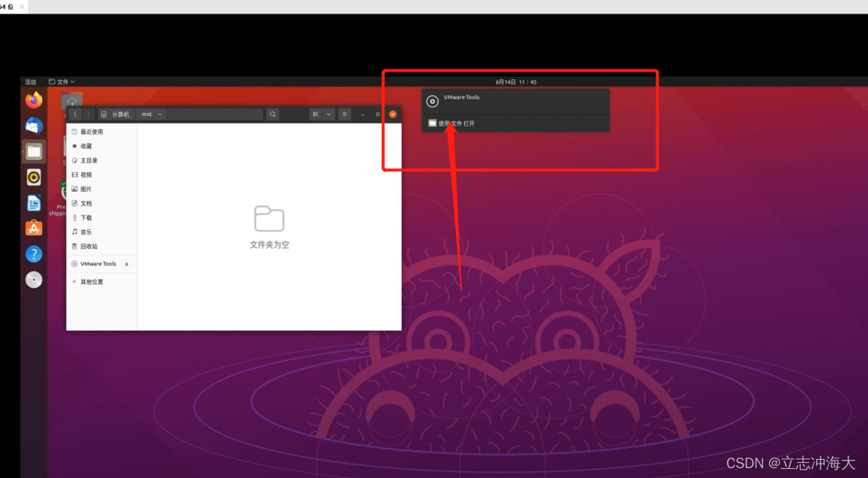Open the mnt path dropdown
This screenshot has height=478, width=868.
pos(151,114)
